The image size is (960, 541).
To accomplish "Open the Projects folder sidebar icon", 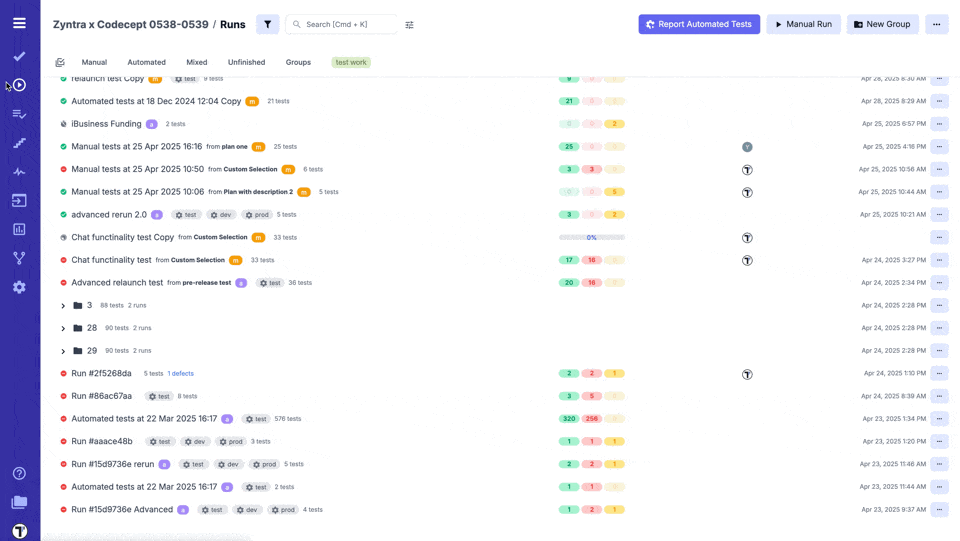I will coord(20,502).
